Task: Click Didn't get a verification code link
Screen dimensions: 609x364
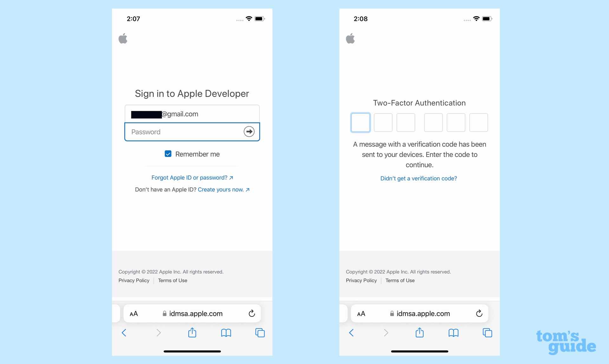Action: [418, 178]
